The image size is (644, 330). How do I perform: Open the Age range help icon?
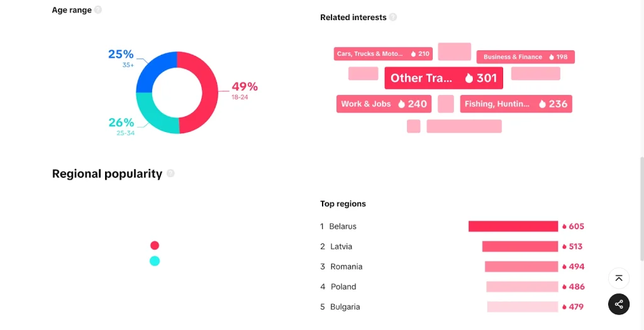pos(97,10)
